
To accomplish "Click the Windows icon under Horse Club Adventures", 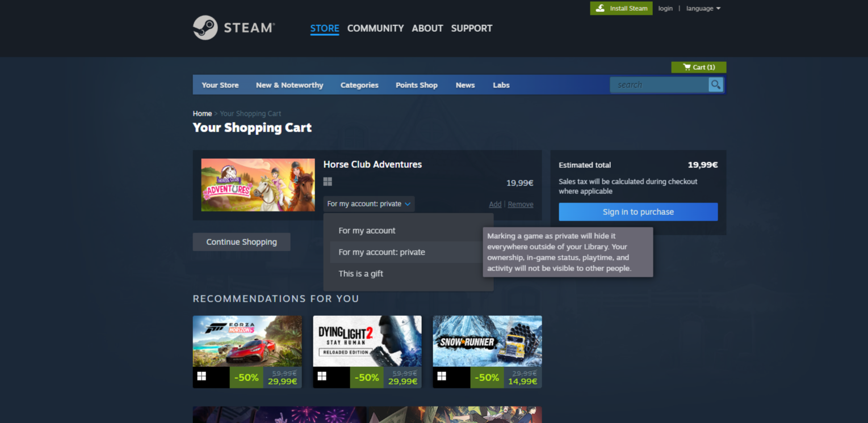I will point(328,181).
